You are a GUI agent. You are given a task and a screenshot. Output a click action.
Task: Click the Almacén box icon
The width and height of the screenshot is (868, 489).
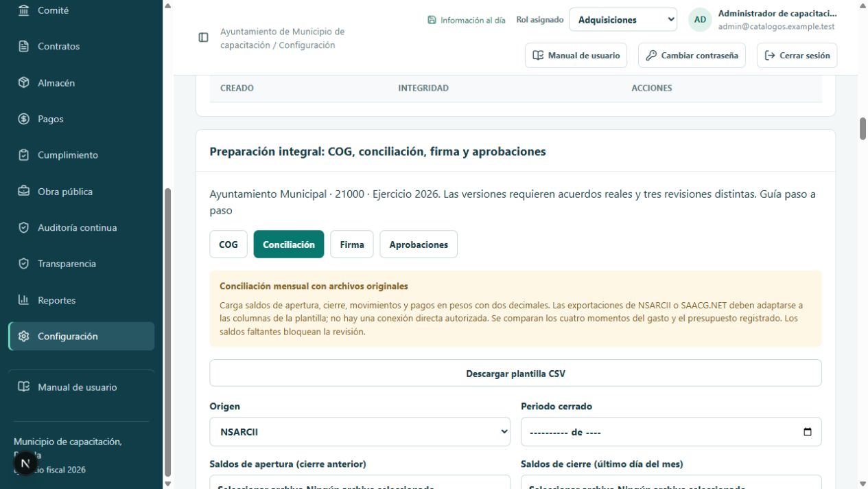click(x=24, y=82)
